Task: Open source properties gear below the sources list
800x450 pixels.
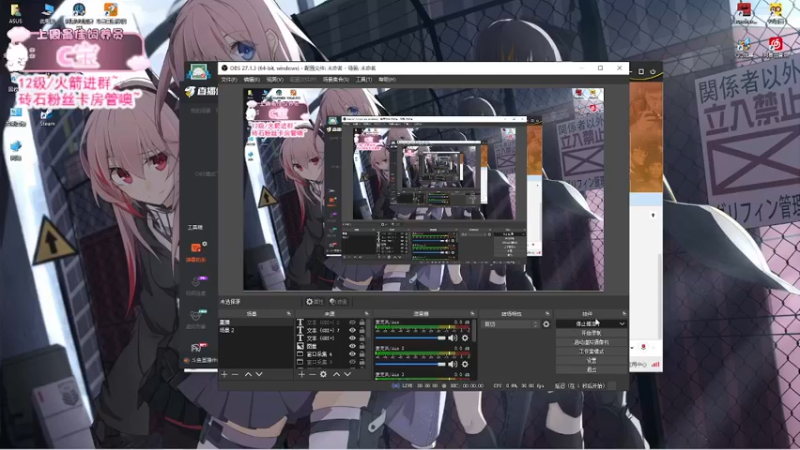Action: click(323, 374)
